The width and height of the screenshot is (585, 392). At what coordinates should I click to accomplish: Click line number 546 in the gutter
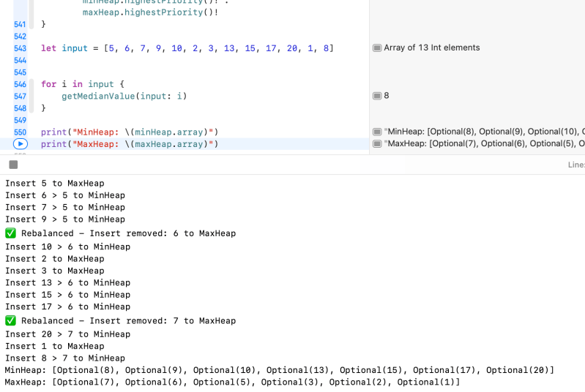click(20, 84)
